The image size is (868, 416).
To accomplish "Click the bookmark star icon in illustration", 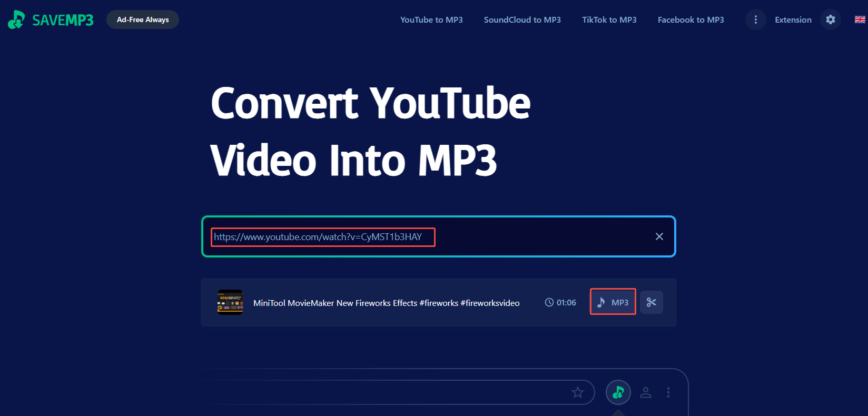I will pos(578,392).
